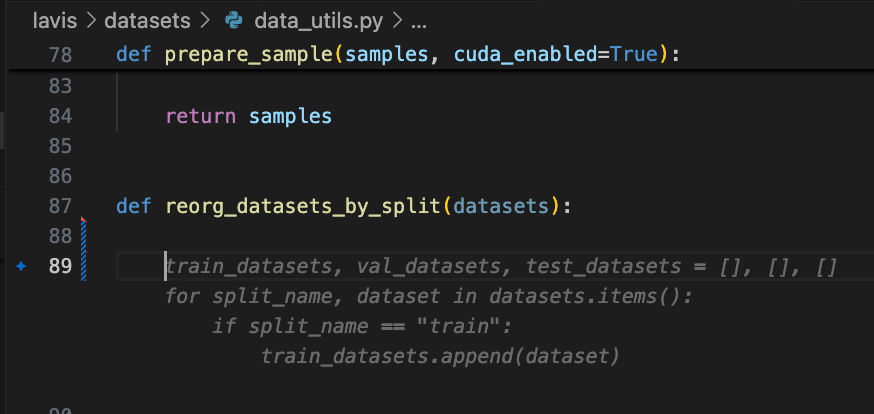The height and width of the screenshot is (414, 874).
Task: Open the datasets breadcrumb segment
Action: click(x=145, y=20)
